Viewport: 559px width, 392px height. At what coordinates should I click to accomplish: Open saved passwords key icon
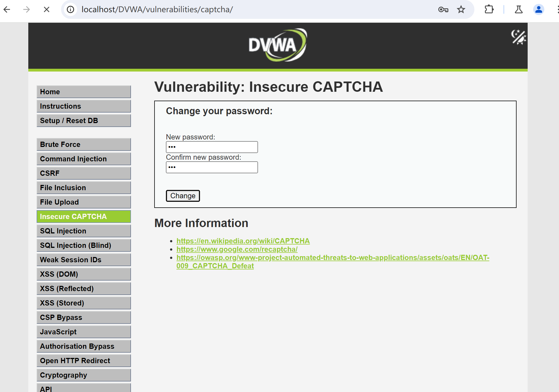pyautogui.click(x=443, y=9)
